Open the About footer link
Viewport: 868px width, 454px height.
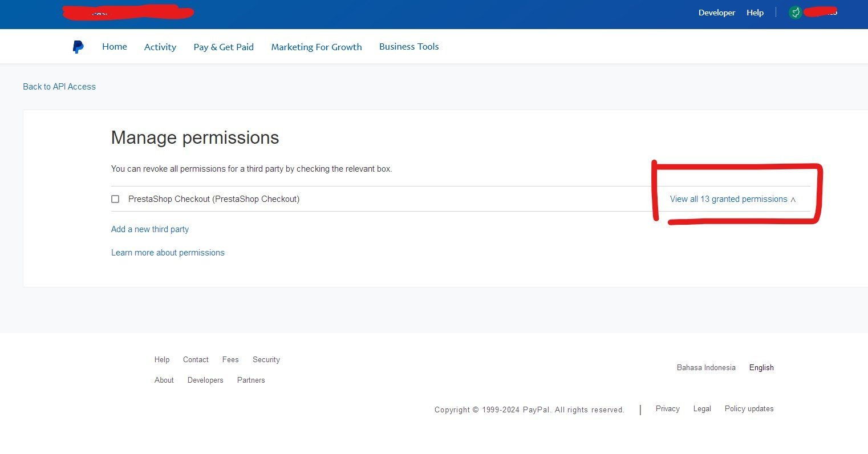[x=164, y=380]
